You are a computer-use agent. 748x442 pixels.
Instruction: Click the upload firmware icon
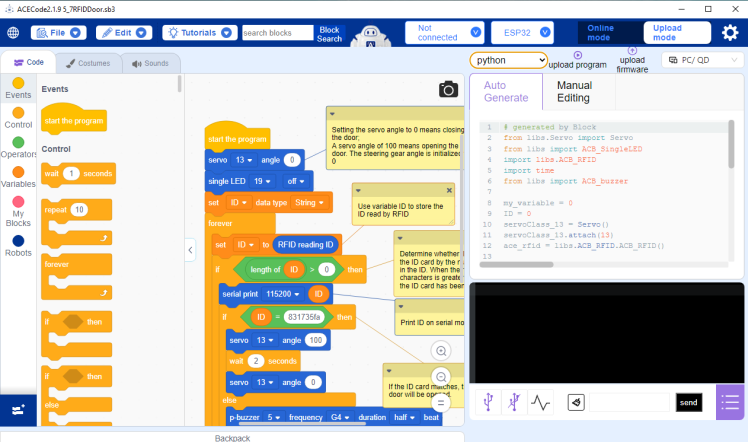(632, 51)
